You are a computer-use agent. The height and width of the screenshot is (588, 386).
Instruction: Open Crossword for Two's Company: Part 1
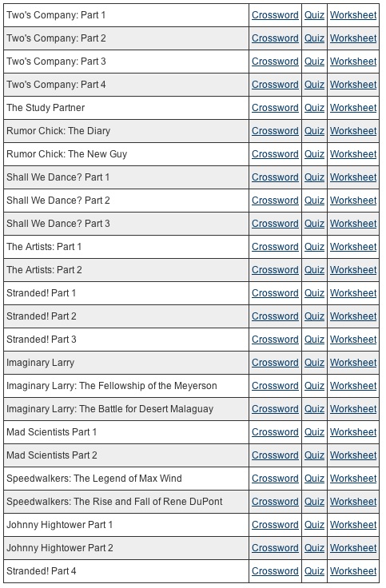tap(275, 15)
